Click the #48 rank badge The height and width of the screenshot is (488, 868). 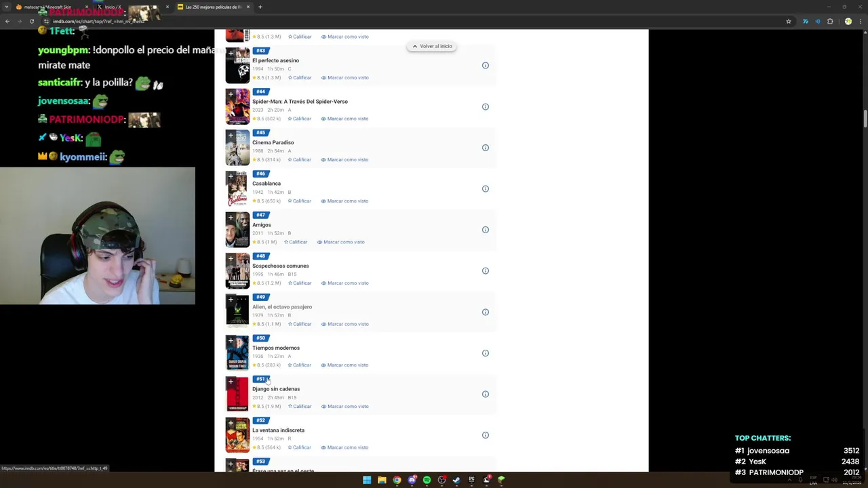tap(260, 256)
